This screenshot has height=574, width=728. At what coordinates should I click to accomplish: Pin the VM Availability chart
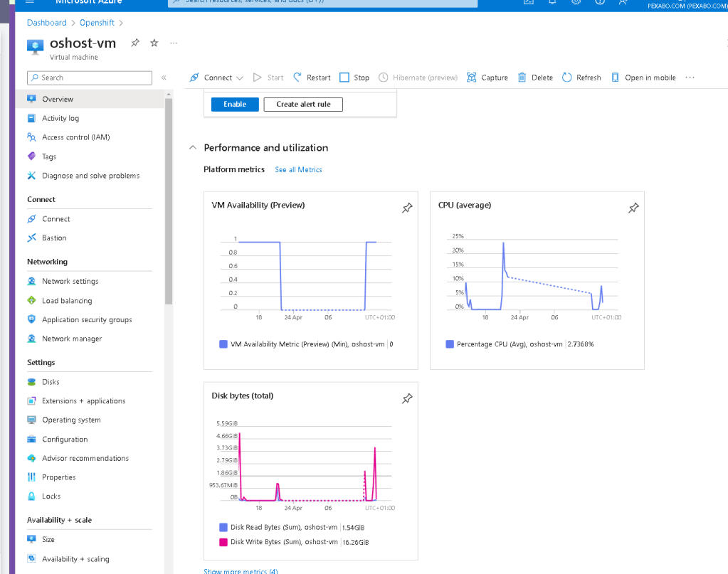click(407, 208)
